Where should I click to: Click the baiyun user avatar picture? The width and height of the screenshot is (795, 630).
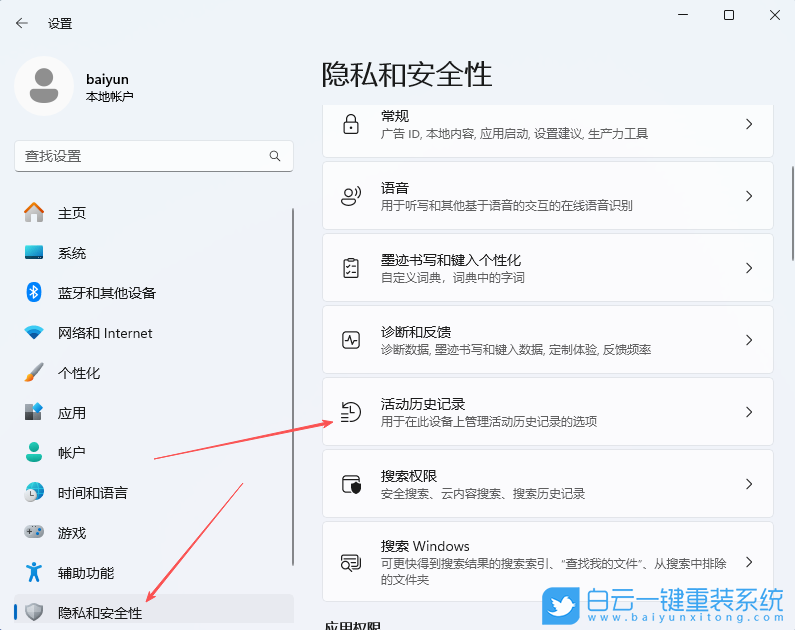coord(44,86)
